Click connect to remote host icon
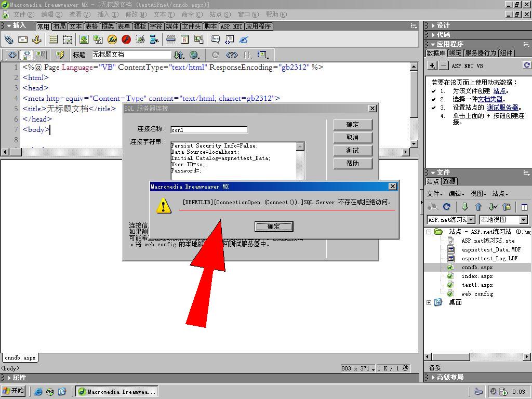The image size is (532, 399). (433, 207)
